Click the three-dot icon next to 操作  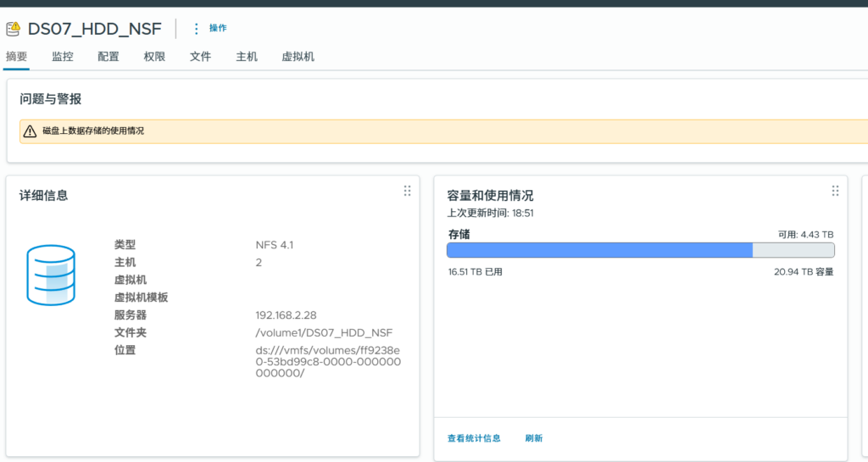pyautogui.click(x=197, y=29)
